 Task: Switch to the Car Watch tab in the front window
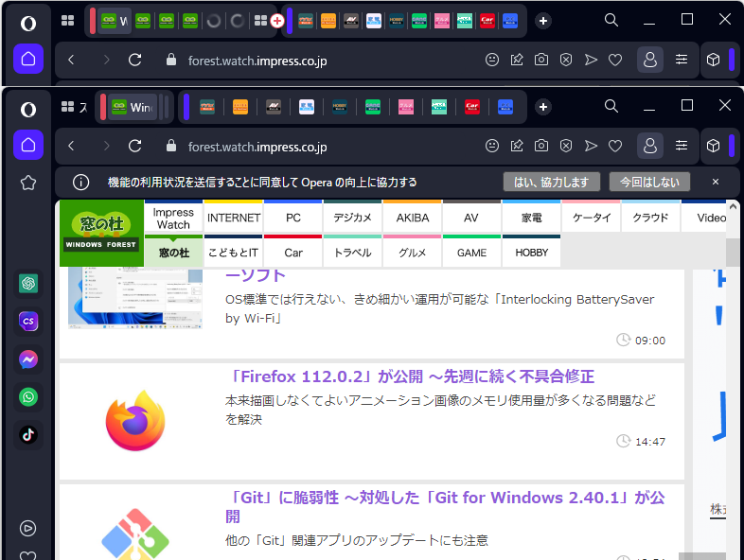click(471, 107)
